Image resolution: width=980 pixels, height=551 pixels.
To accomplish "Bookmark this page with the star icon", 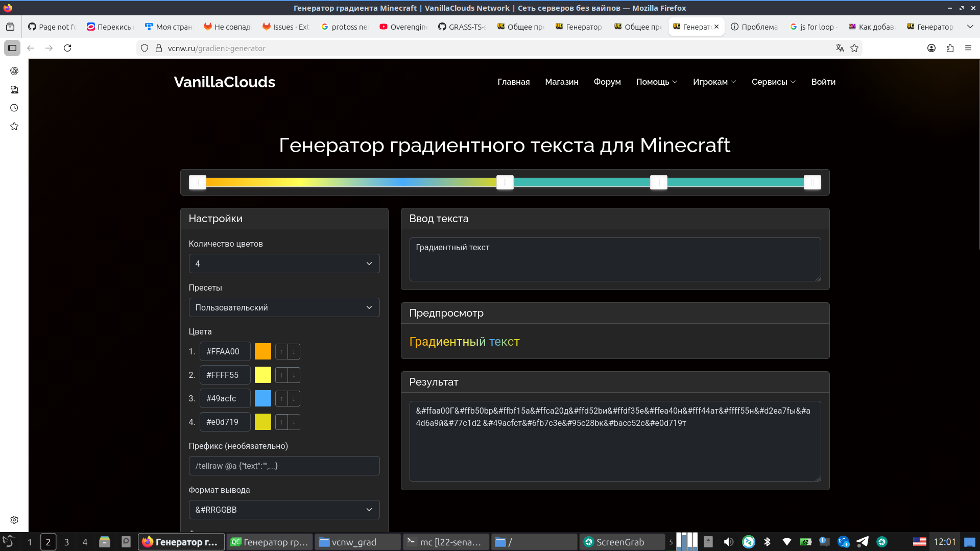I will (x=854, y=48).
